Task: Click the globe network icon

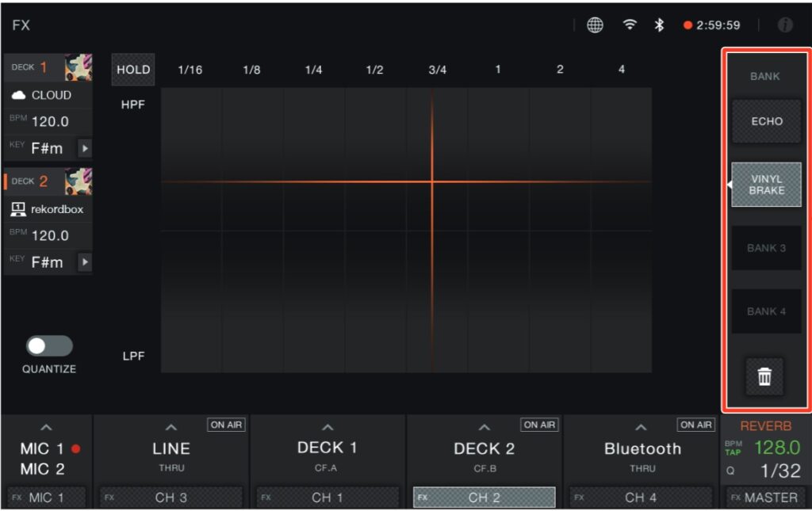Action: click(x=595, y=25)
